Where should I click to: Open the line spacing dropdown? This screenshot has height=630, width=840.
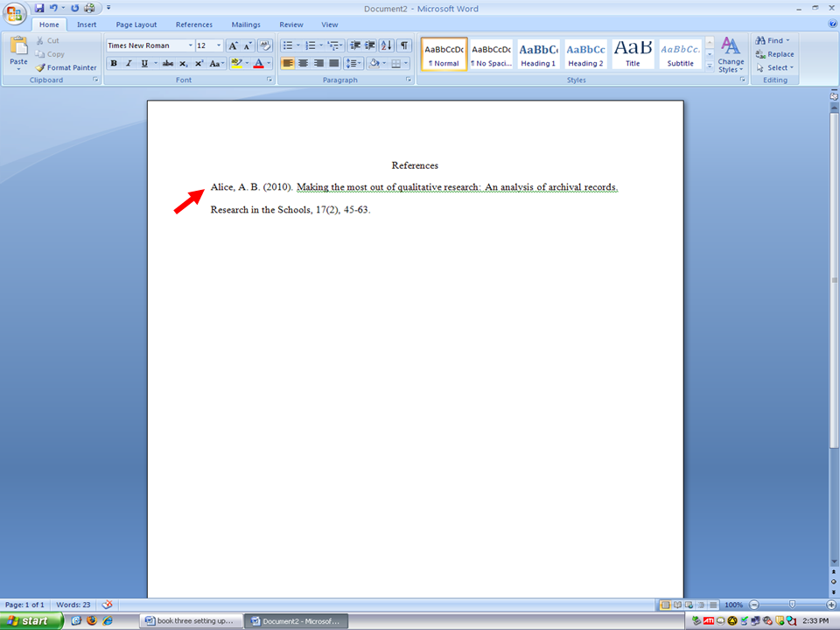click(353, 64)
